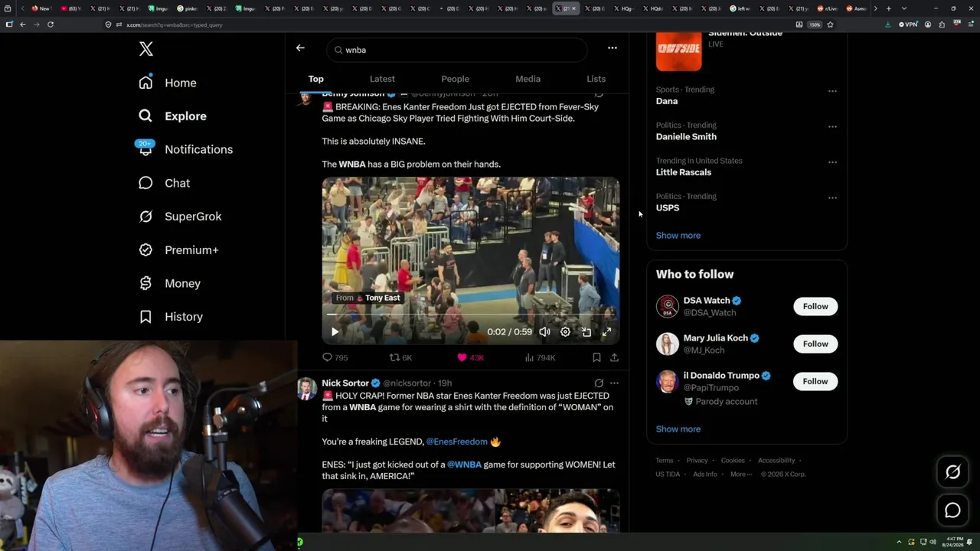Click the browser address bar URL
This screenshot has height=551, width=980.
[x=175, y=25]
